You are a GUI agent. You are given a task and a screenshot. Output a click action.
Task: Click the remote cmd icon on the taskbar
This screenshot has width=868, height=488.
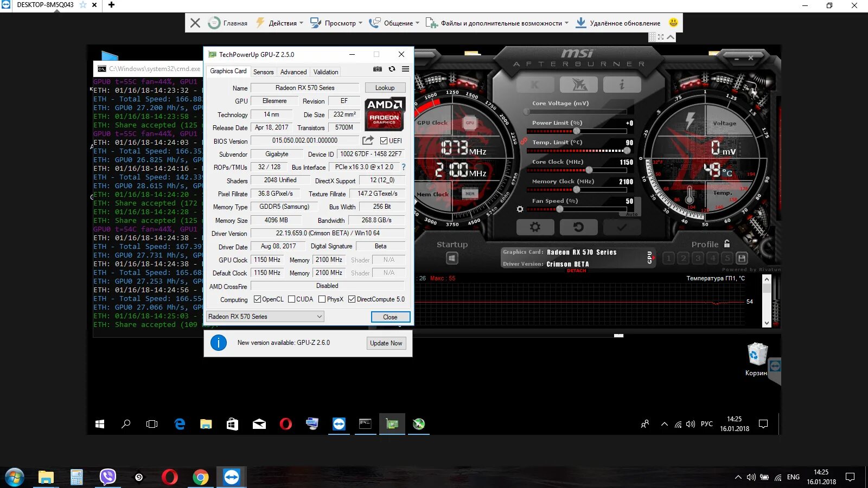point(365,424)
